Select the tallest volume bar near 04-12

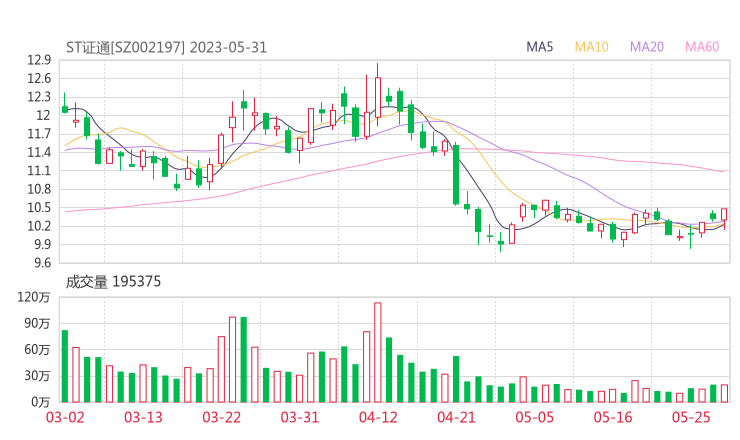point(378,353)
